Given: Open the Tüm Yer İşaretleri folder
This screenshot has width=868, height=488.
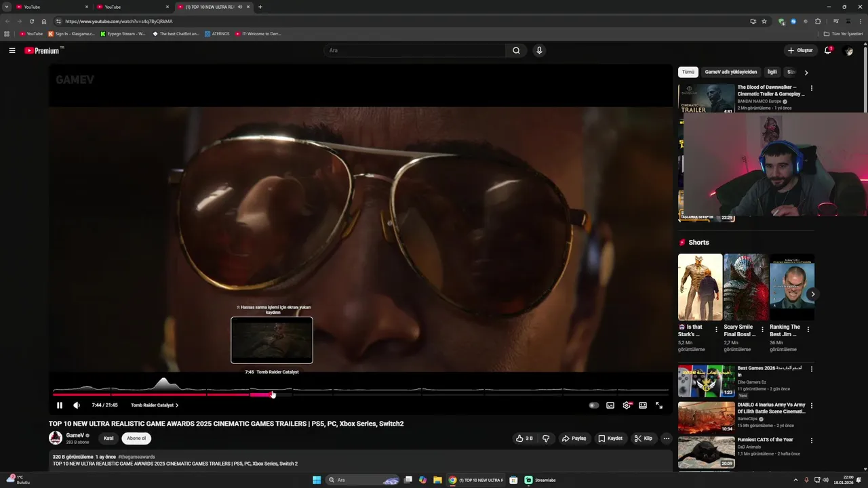Looking at the screenshot, I should tap(844, 33).
